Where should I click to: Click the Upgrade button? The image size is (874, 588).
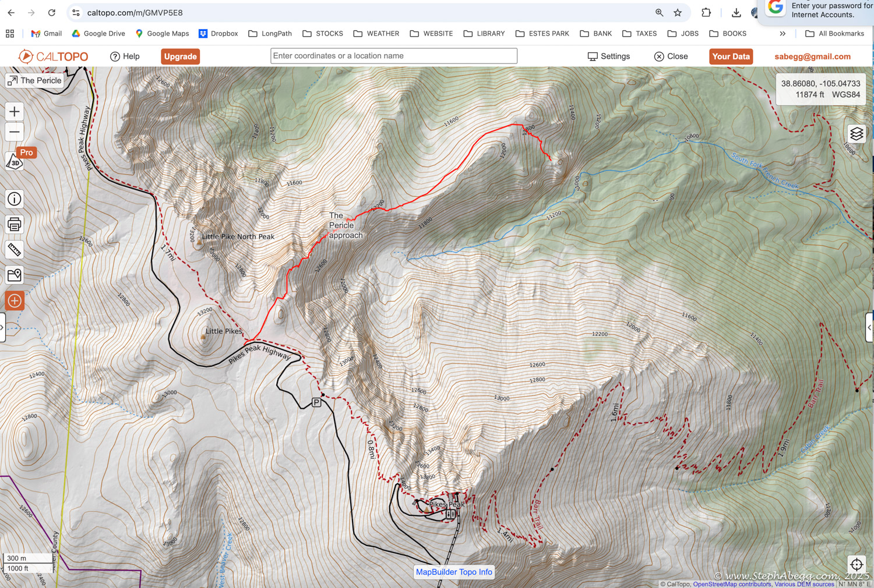[180, 56]
